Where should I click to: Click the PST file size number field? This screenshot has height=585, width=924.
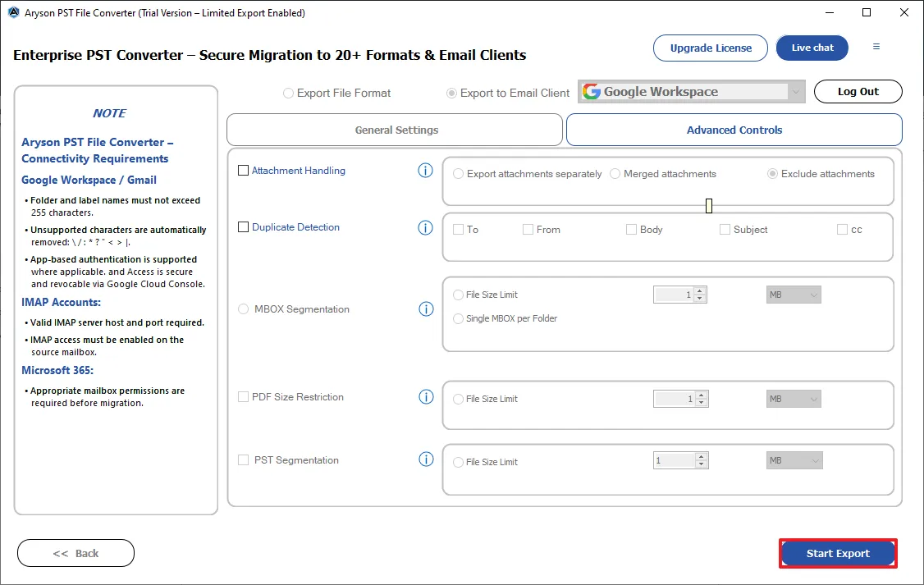(x=675, y=460)
